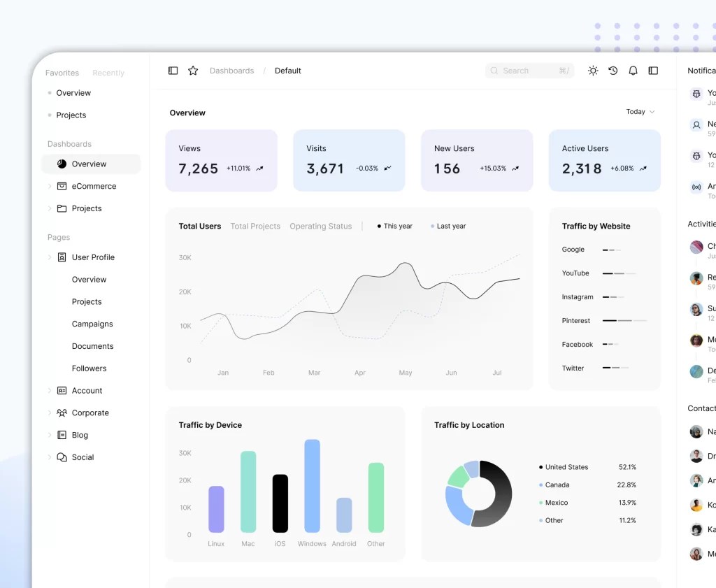Viewport: 716px width, 588px height.
Task: Click the Views trending up arrow
Action: 260,168
